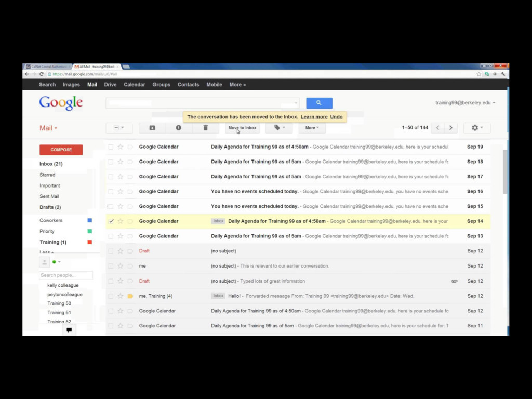
Task: Click the Report spam icon
Action: point(179,128)
